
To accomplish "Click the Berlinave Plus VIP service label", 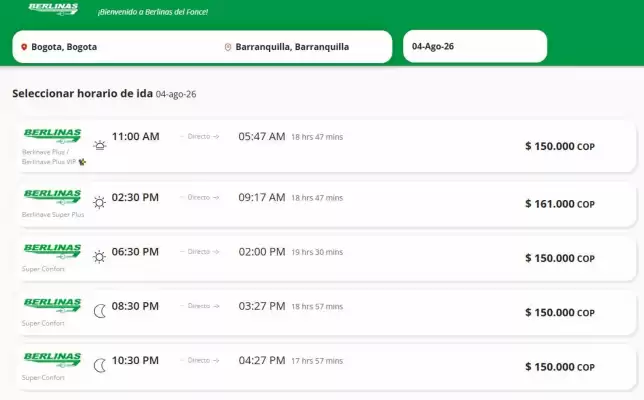I will point(49,162).
